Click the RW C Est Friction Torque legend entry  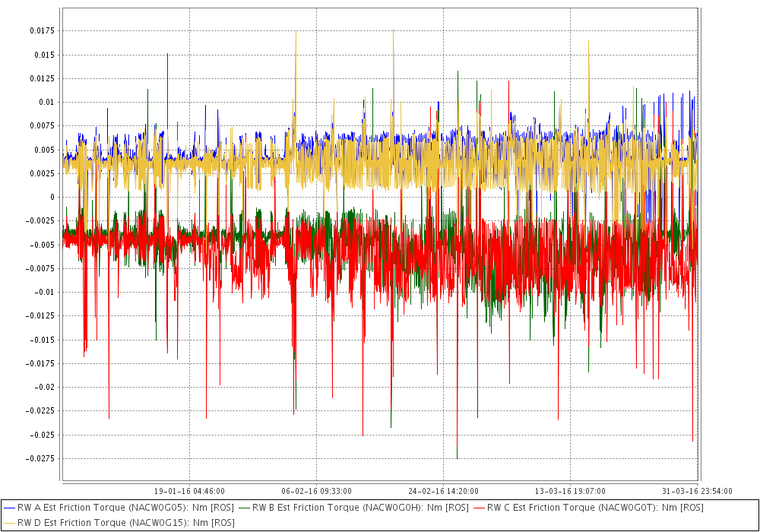pyautogui.click(x=588, y=507)
